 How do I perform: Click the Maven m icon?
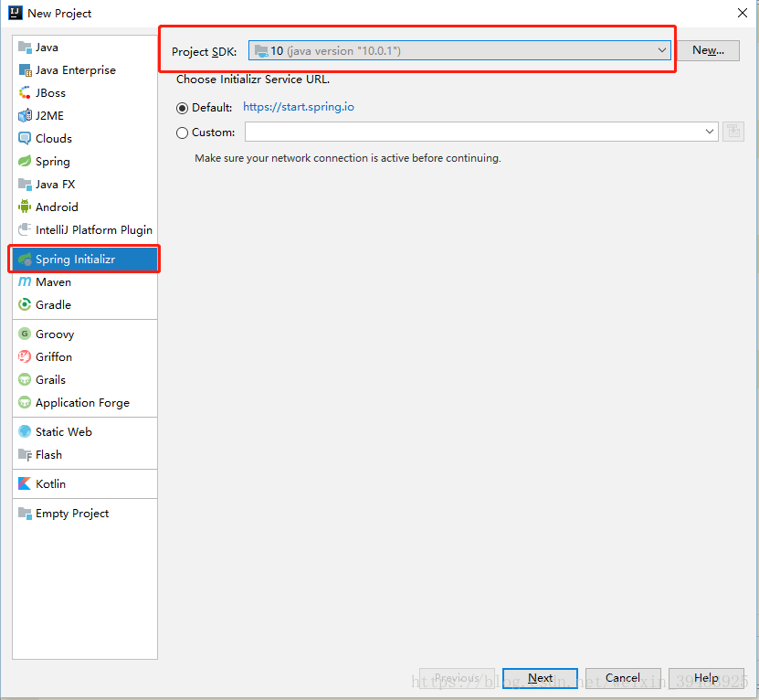coord(25,281)
